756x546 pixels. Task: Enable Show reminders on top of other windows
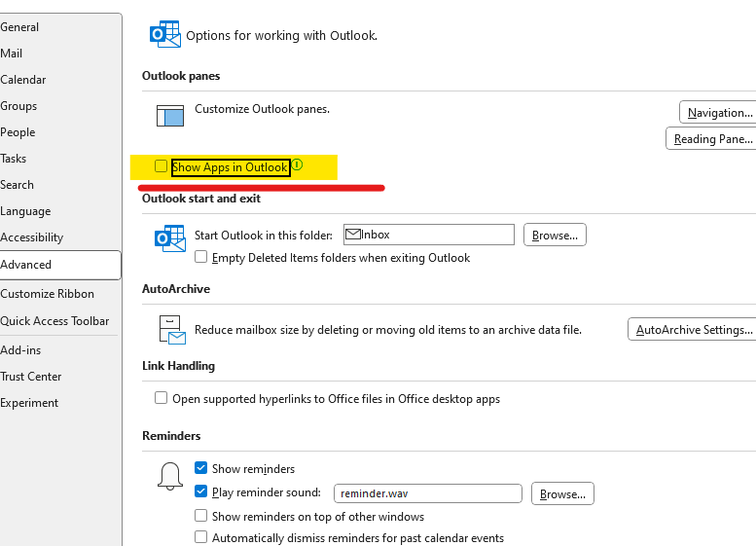(x=201, y=516)
